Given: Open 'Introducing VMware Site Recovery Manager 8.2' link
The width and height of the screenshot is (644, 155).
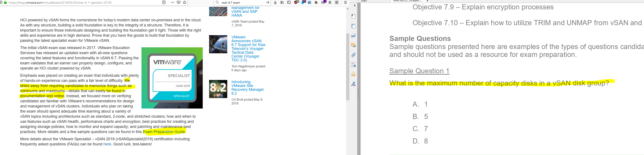Looking at the screenshot, I should [x=248, y=88].
